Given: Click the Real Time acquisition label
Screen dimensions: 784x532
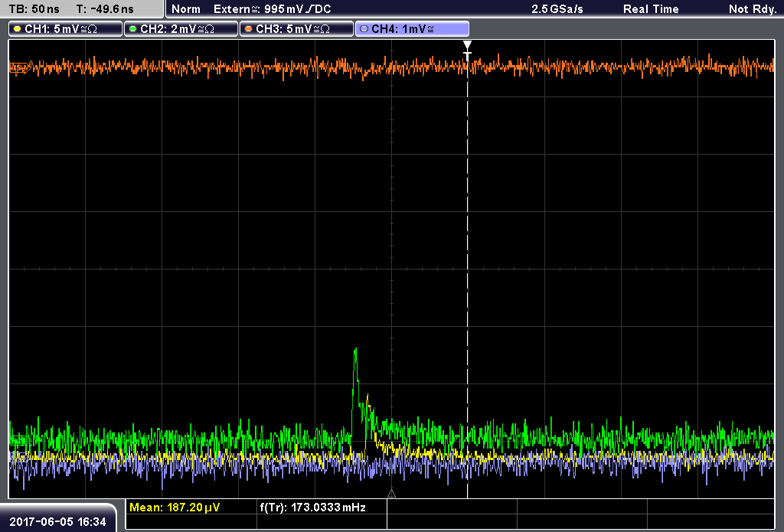Looking at the screenshot, I should point(651,9).
